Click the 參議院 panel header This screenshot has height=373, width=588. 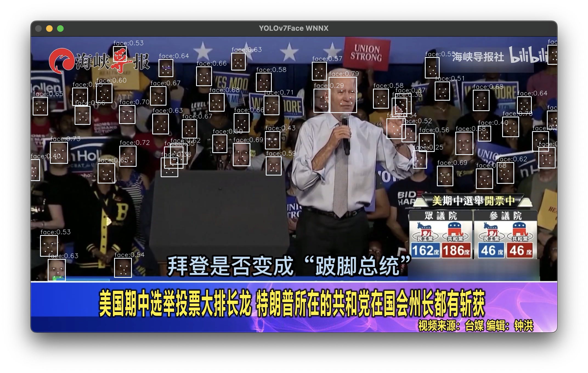coord(505,216)
